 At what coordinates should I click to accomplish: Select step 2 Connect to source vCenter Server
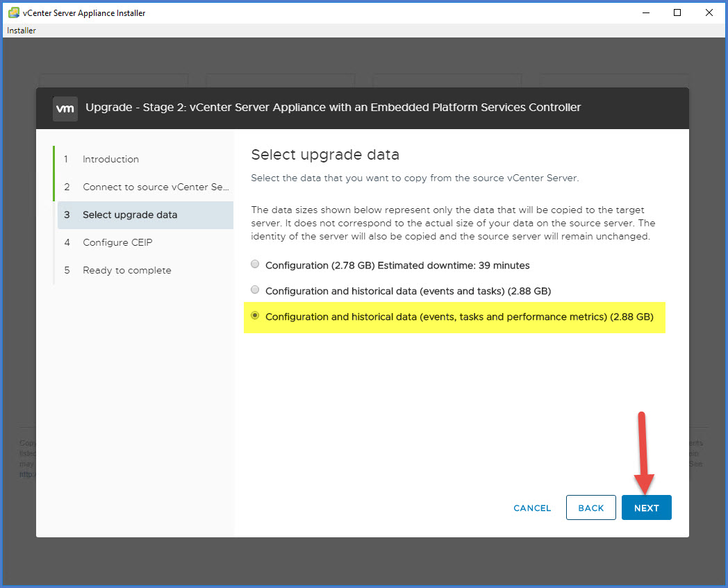[156, 187]
